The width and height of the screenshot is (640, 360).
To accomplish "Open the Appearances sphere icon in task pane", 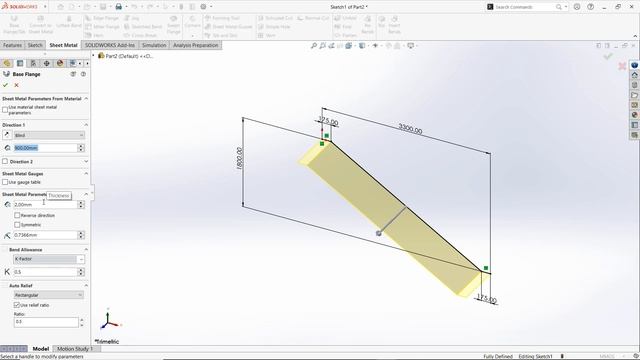I will tap(634, 115).
